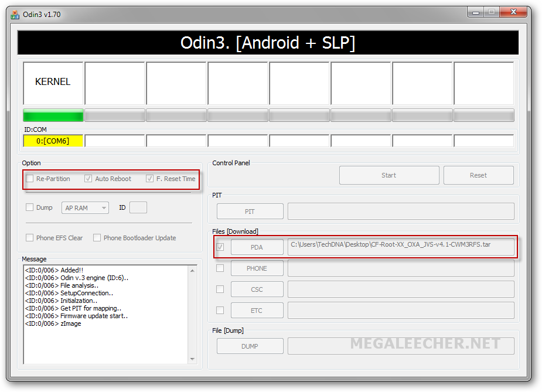The width and height of the screenshot is (542, 392).
Task: Click the 'Odin v.3 engine (ID:6)..' log line
Action: pos(77,278)
